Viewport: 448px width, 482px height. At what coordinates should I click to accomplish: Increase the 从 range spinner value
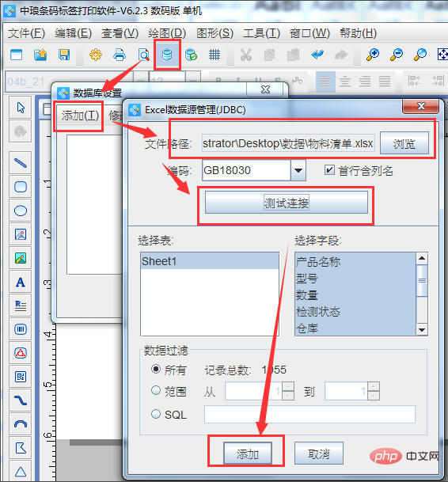tap(288, 386)
